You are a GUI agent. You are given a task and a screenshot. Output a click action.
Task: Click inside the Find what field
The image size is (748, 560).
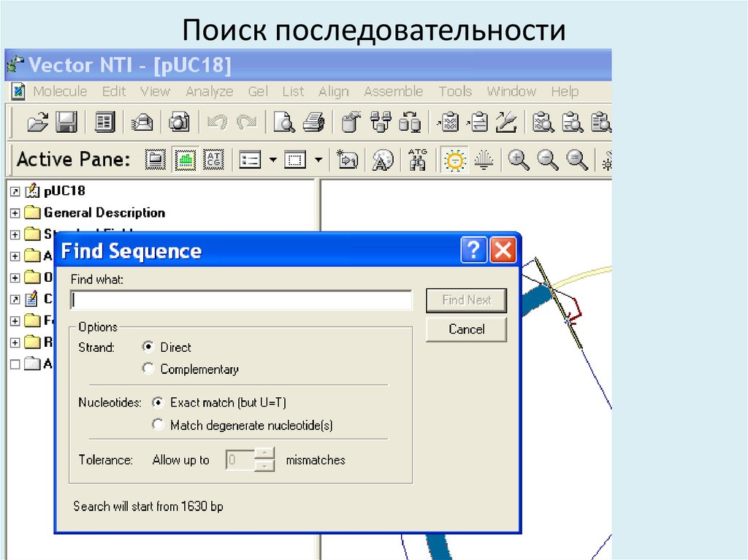click(241, 299)
